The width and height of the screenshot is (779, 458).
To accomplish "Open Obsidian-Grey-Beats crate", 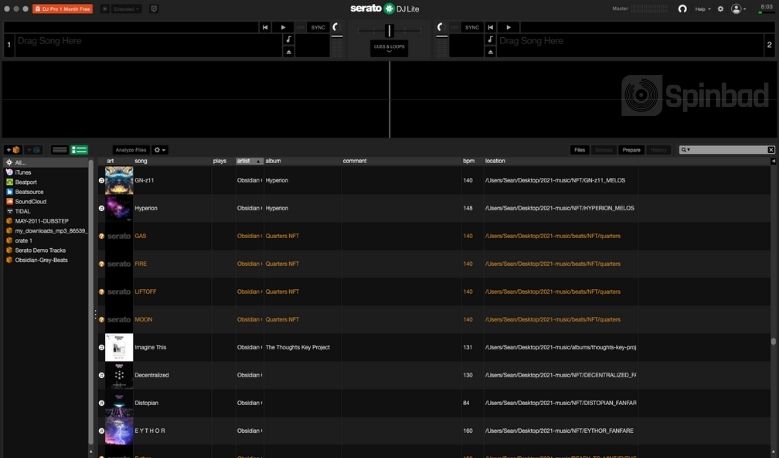I will click(47, 260).
